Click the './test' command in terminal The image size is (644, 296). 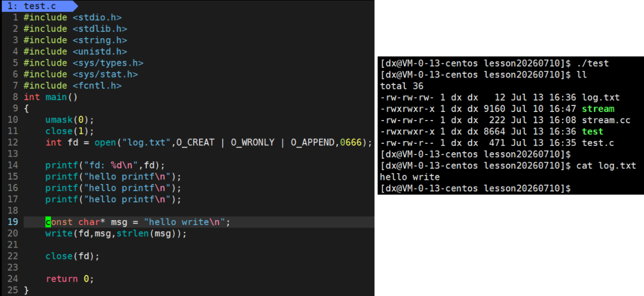click(593, 64)
